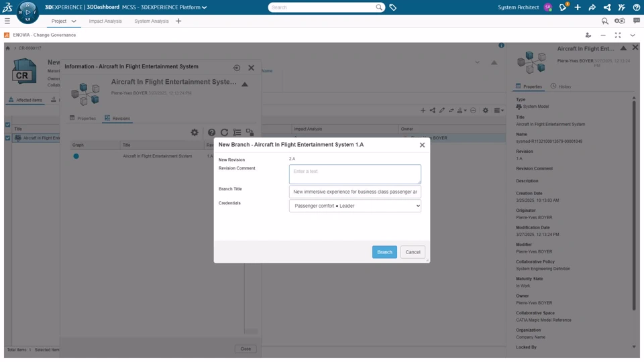The width and height of the screenshot is (644, 362).
Task: Open the stamp icon dropdown in affected items toolbar
Action: (462, 110)
